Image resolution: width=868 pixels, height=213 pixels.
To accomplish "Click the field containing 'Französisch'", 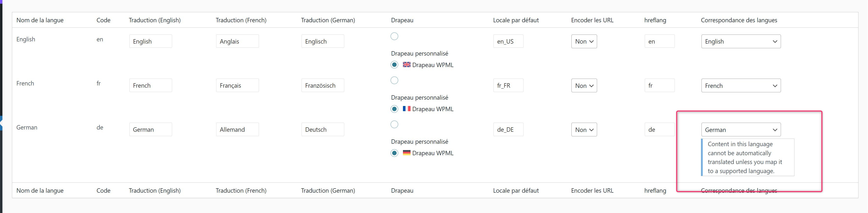I will pyautogui.click(x=323, y=85).
